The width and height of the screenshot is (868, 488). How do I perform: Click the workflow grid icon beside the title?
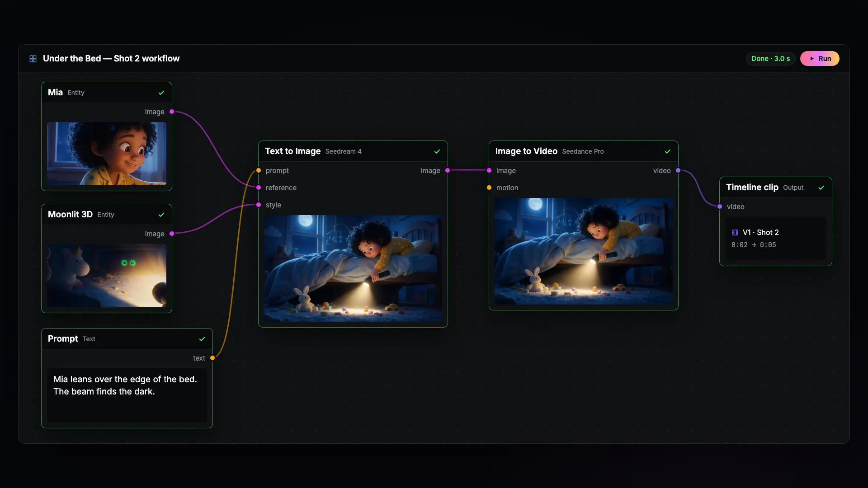click(33, 59)
